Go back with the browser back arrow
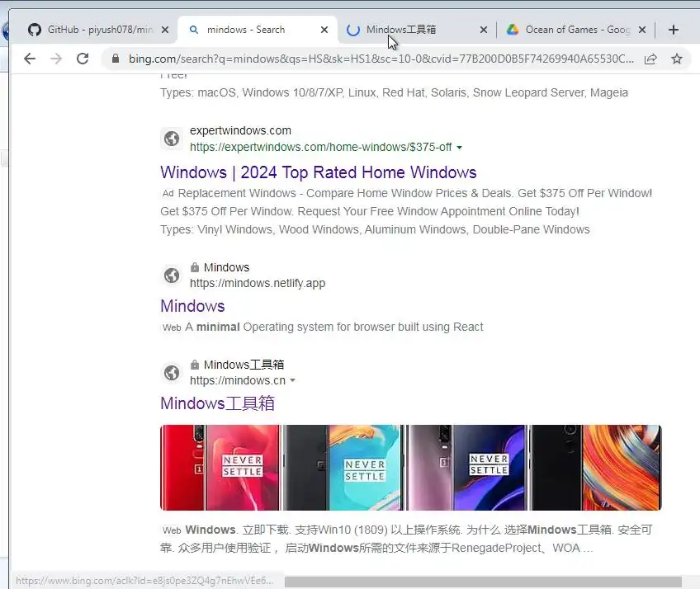700x589 pixels. 30,59
